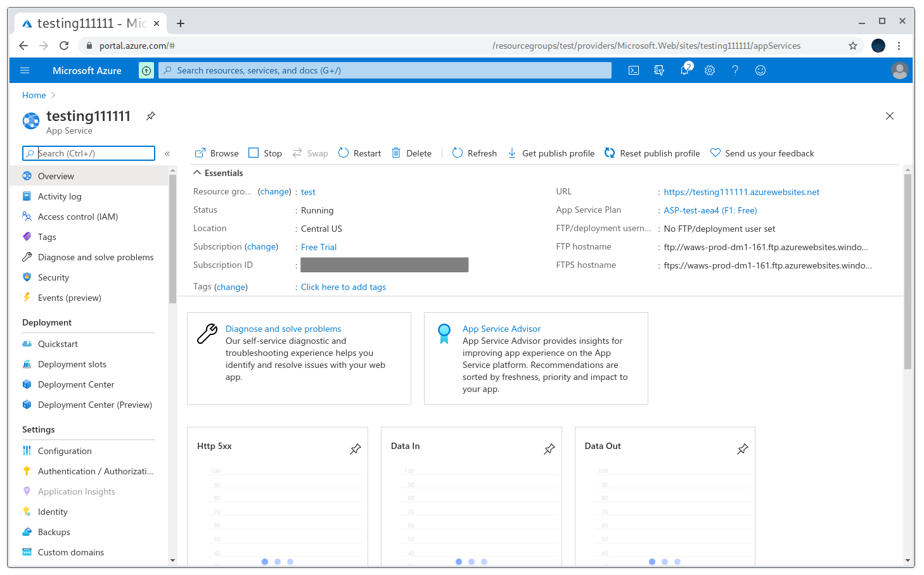Send us your feedback
924x575 pixels.
tap(762, 153)
